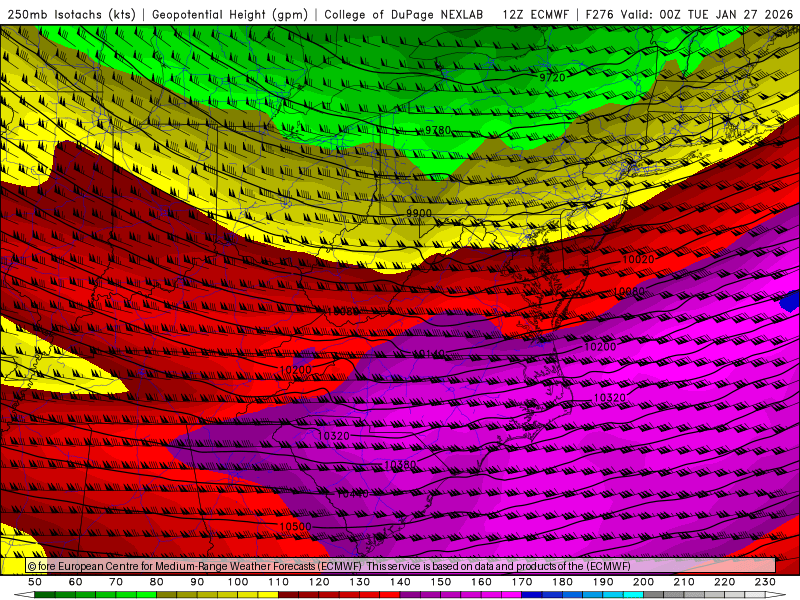This screenshot has width=800, height=600.
Task: Click the 210 value on color scale
Action: tap(684, 582)
